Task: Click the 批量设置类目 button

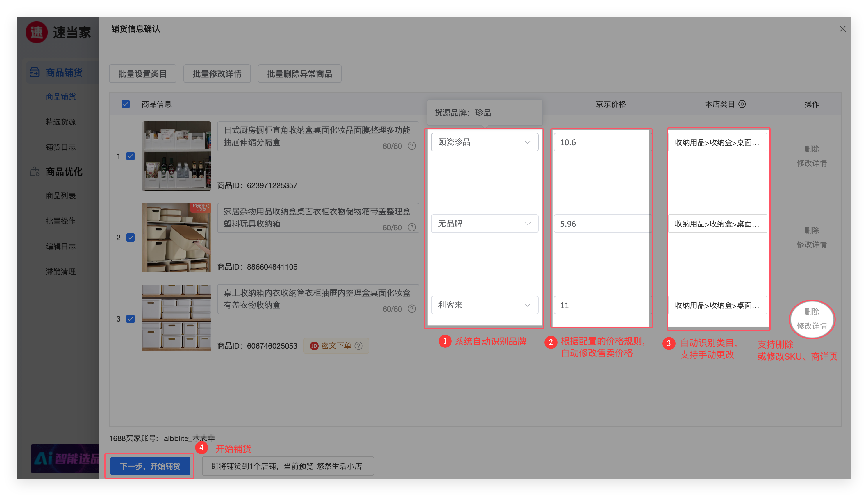Action: 142,74
